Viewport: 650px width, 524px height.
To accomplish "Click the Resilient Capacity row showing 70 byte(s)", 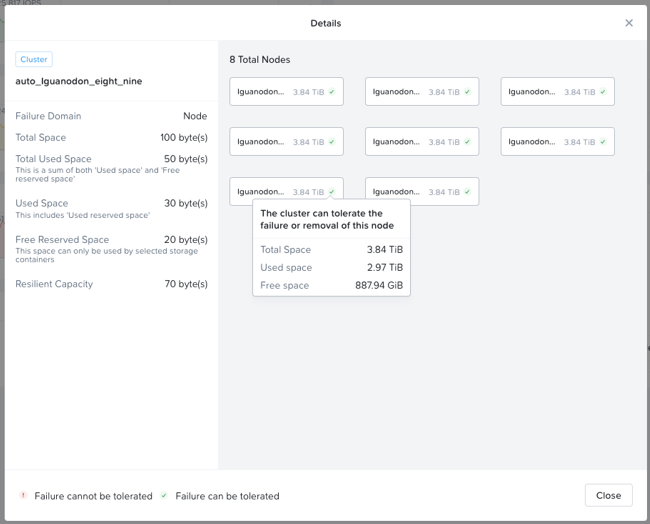I will click(111, 284).
